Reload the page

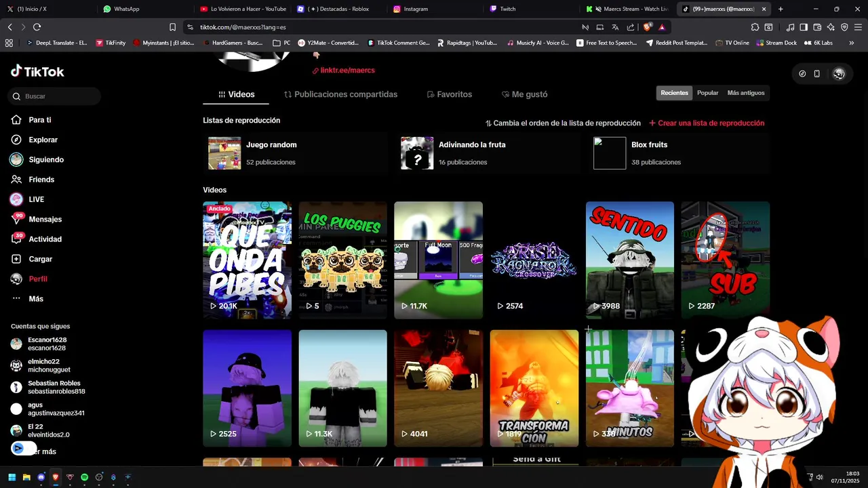coord(37,27)
